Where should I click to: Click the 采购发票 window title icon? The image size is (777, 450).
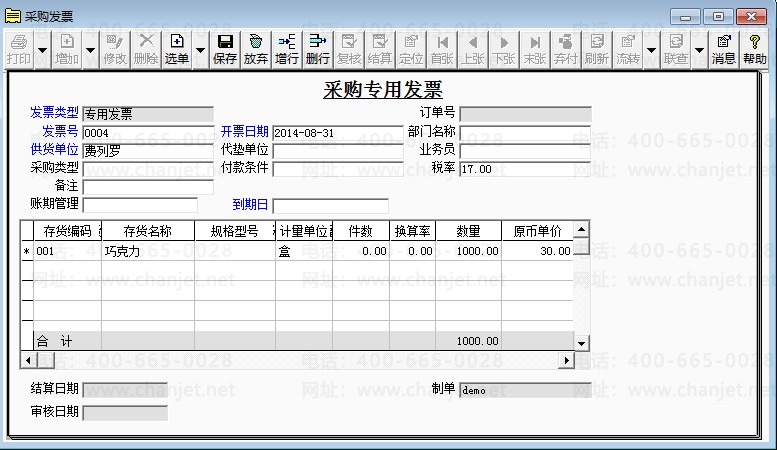pos(13,16)
